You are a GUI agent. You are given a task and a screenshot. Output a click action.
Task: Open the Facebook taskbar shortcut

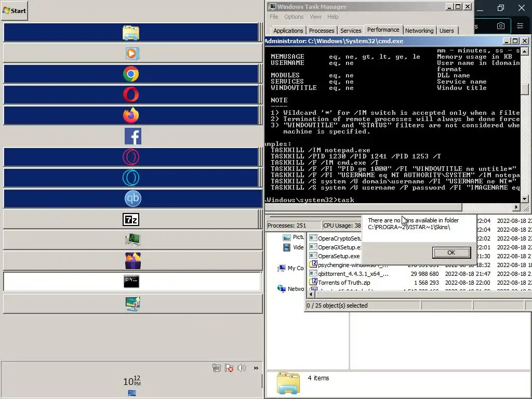(x=133, y=137)
